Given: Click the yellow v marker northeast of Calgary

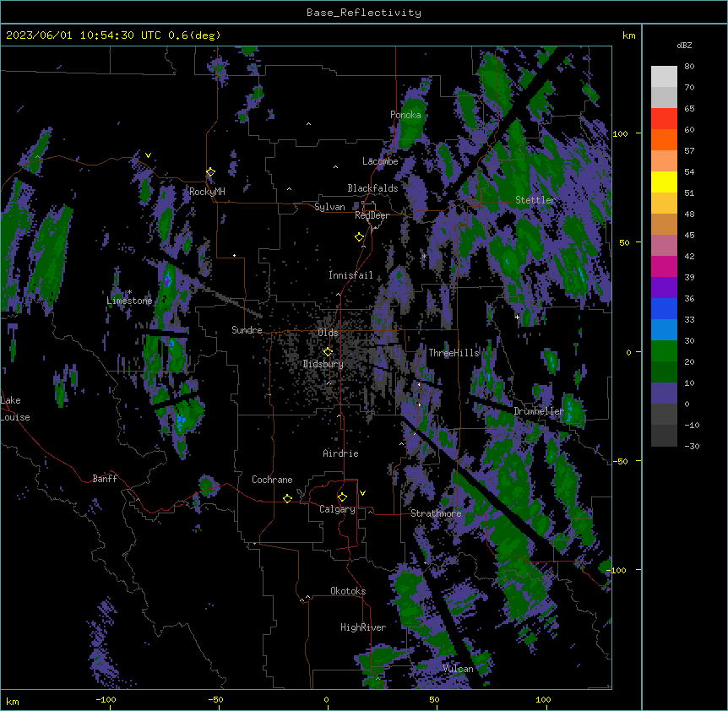Looking at the screenshot, I should (x=362, y=493).
